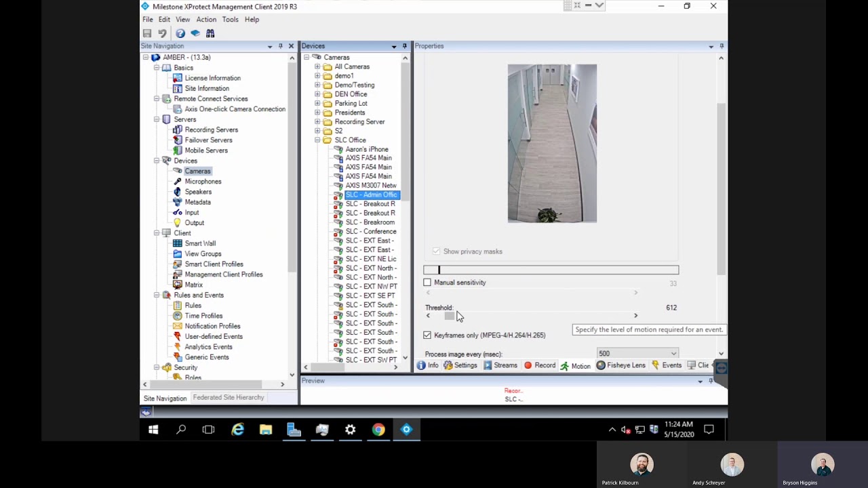Select the SLC - Conference camera
Viewport: 868px width, 488px height.
click(371, 232)
